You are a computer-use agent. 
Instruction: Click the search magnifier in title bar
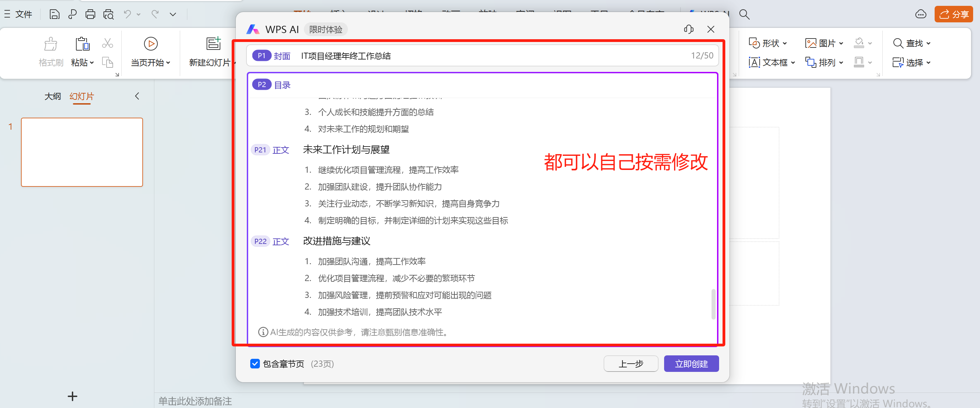744,14
